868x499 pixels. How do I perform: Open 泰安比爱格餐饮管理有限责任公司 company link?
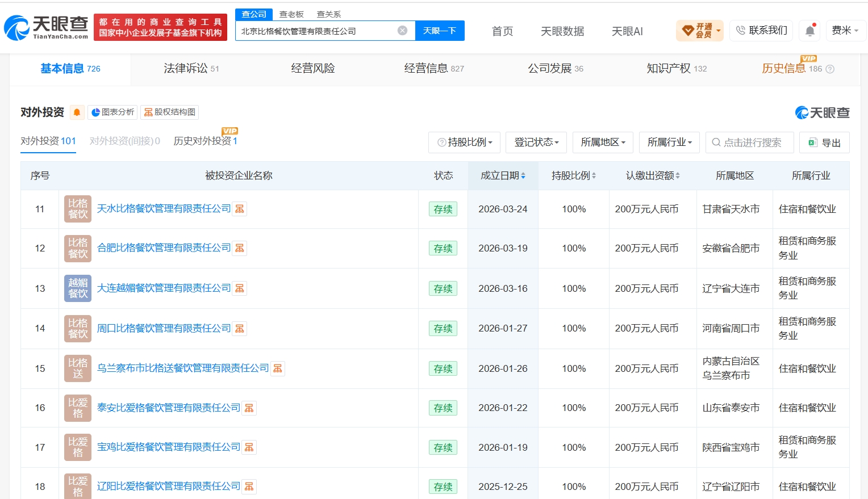point(169,408)
